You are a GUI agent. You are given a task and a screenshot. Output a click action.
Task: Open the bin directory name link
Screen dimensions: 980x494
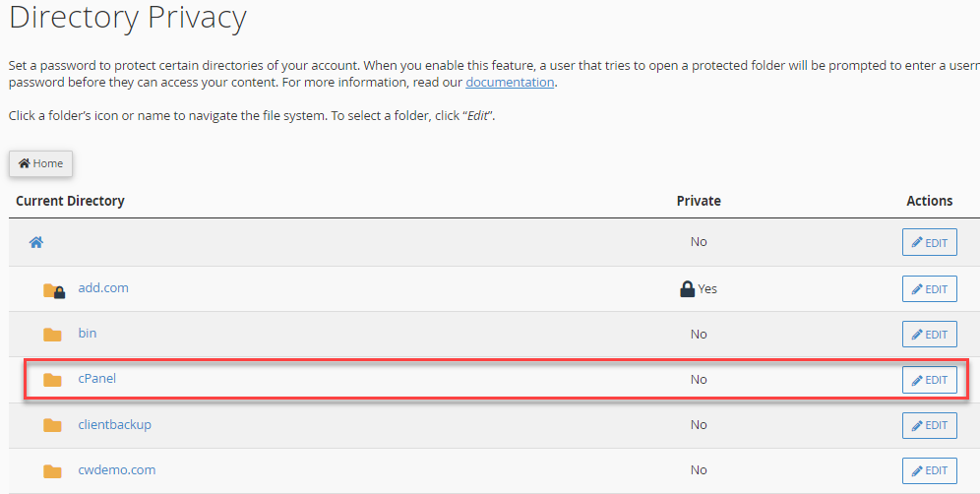point(88,334)
